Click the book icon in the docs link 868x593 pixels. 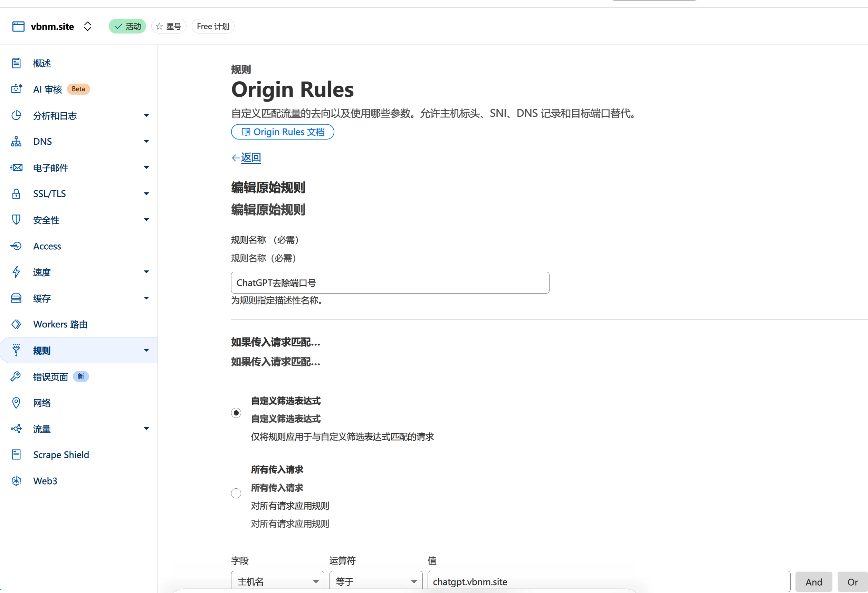tap(246, 132)
